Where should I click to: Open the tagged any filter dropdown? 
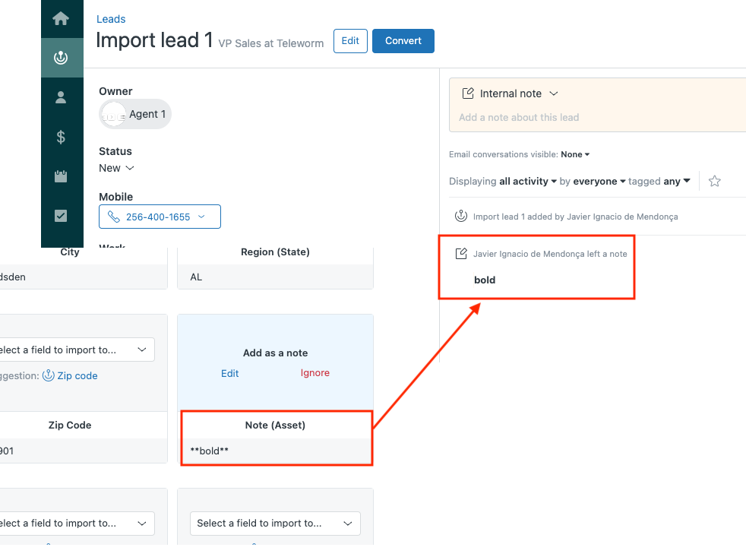tap(676, 182)
